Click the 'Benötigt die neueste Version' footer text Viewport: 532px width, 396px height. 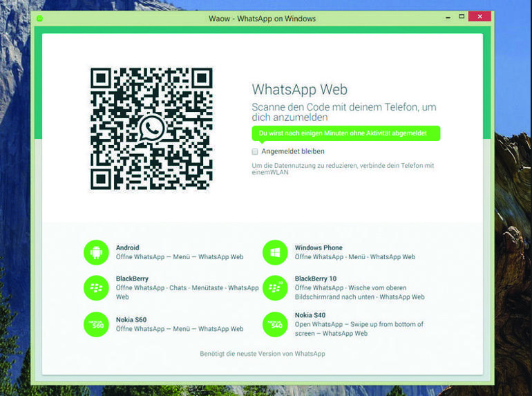[x=262, y=354]
